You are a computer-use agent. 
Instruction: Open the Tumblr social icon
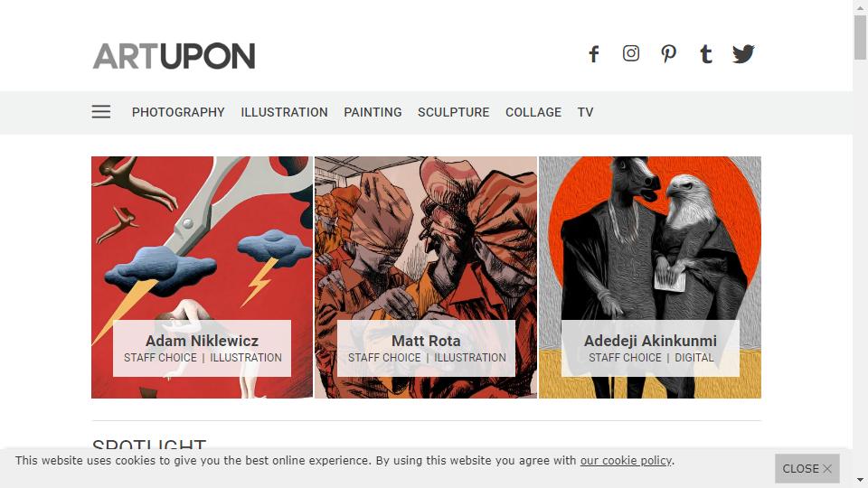706,54
